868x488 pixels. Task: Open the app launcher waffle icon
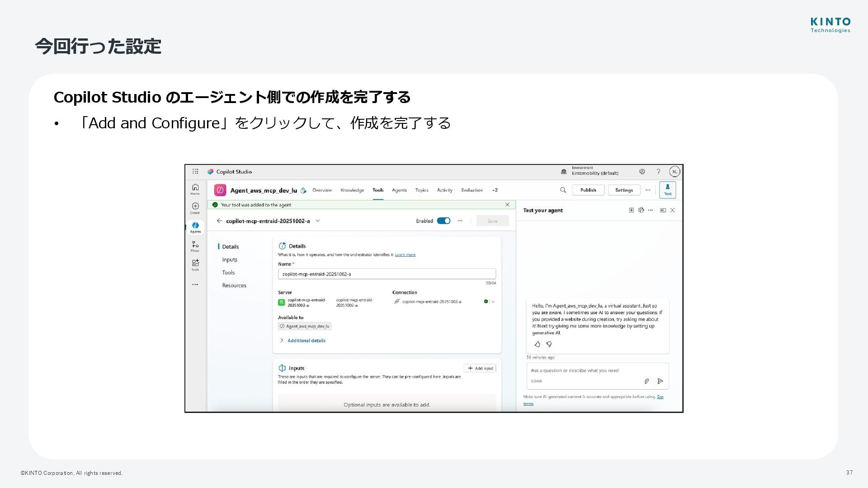point(195,172)
